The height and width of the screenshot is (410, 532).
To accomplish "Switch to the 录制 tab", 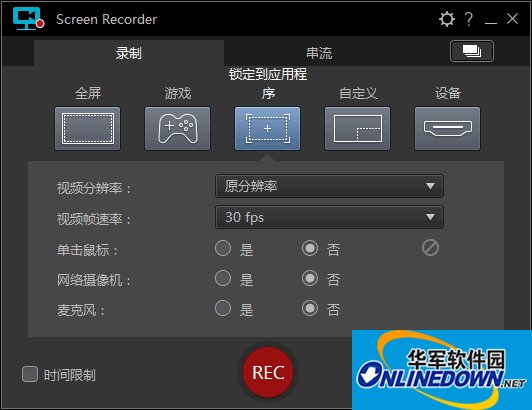I will tap(129, 53).
